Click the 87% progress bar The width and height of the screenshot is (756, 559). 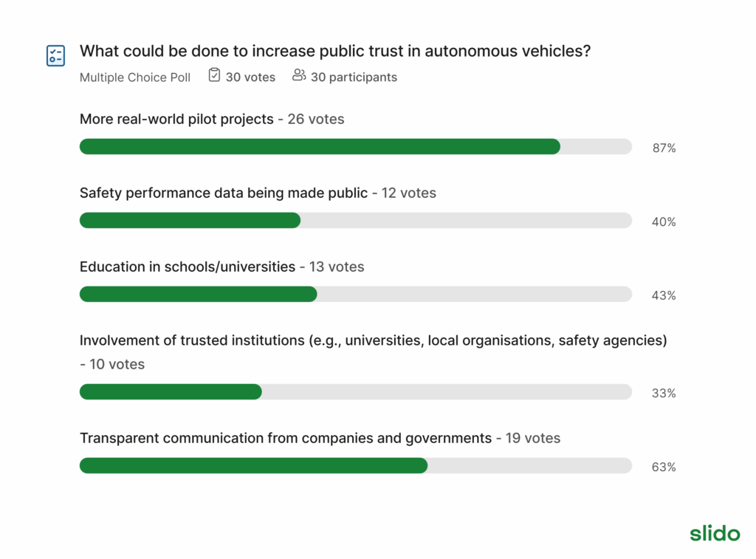pos(355,147)
